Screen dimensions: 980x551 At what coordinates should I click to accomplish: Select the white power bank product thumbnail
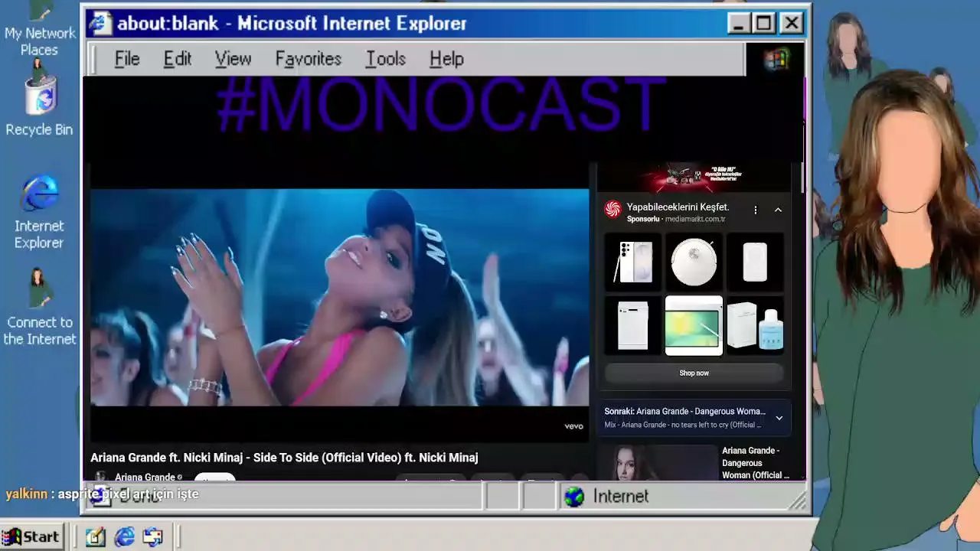755,262
